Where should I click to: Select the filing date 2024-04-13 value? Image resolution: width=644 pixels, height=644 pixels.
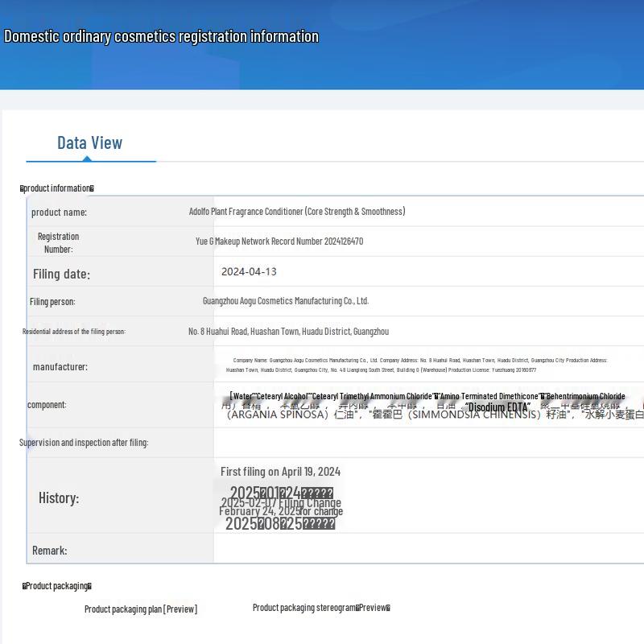(x=249, y=272)
